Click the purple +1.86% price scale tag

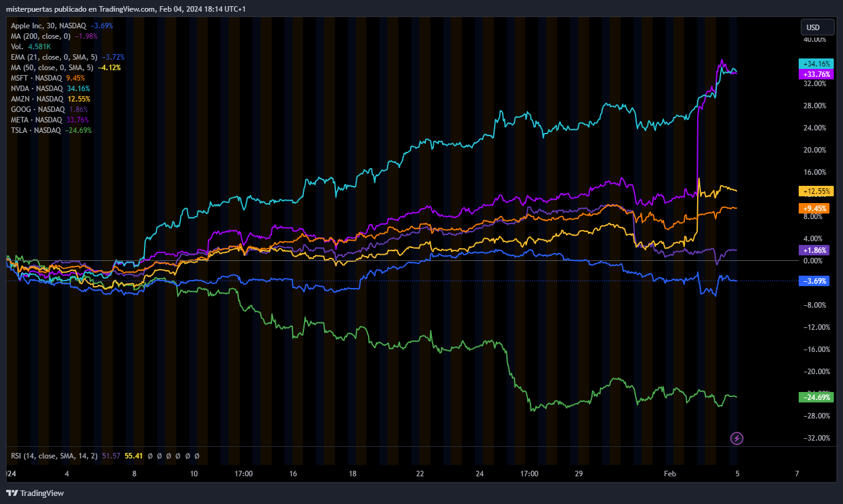[815, 250]
